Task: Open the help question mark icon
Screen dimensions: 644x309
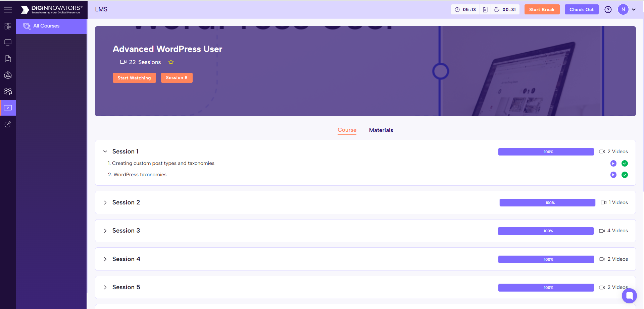Action: click(608, 9)
